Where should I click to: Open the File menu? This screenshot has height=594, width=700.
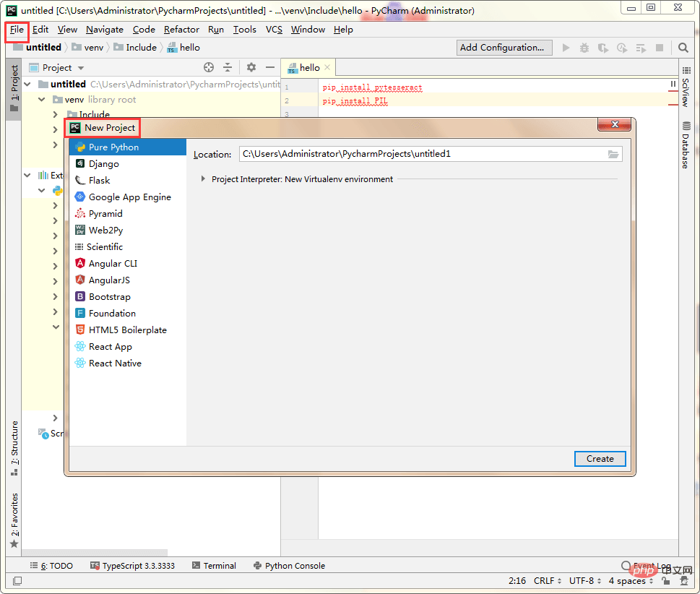[17, 30]
